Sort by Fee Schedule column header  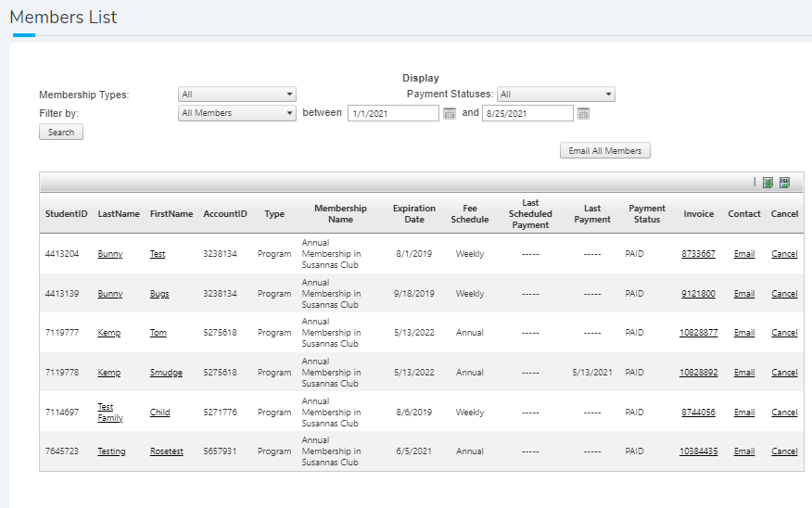(470, 214)
